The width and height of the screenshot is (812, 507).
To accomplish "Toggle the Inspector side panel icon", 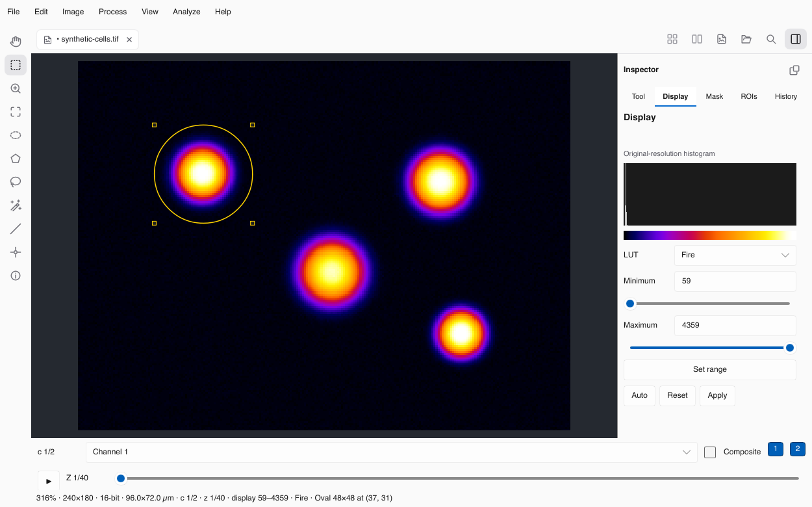I will pos(796,39).
